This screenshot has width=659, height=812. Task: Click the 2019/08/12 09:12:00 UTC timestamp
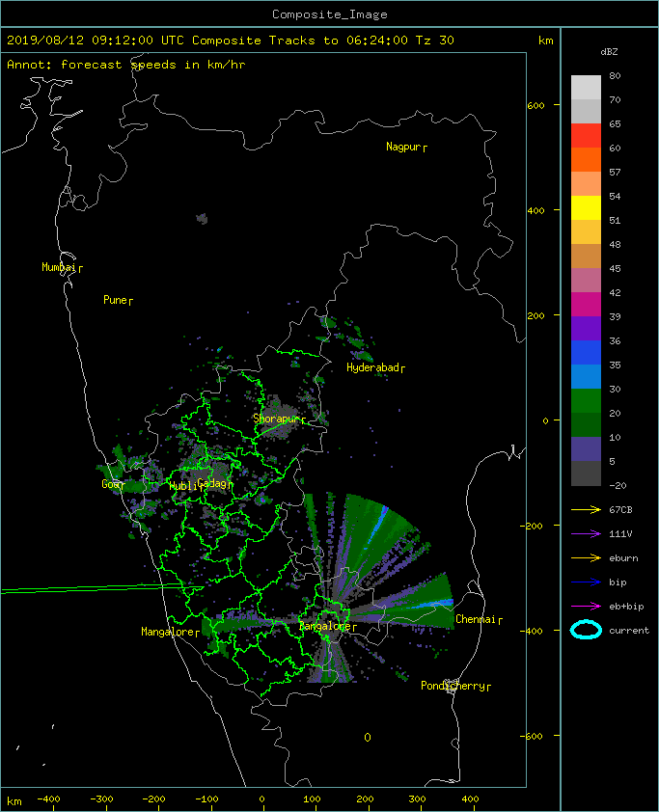coord(96,41)
